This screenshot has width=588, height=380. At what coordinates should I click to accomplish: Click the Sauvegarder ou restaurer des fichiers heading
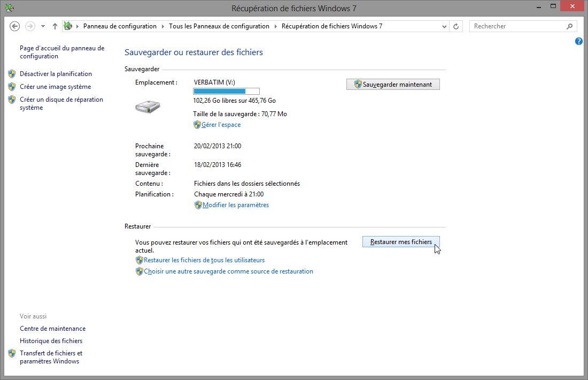[x=194, y=52]
